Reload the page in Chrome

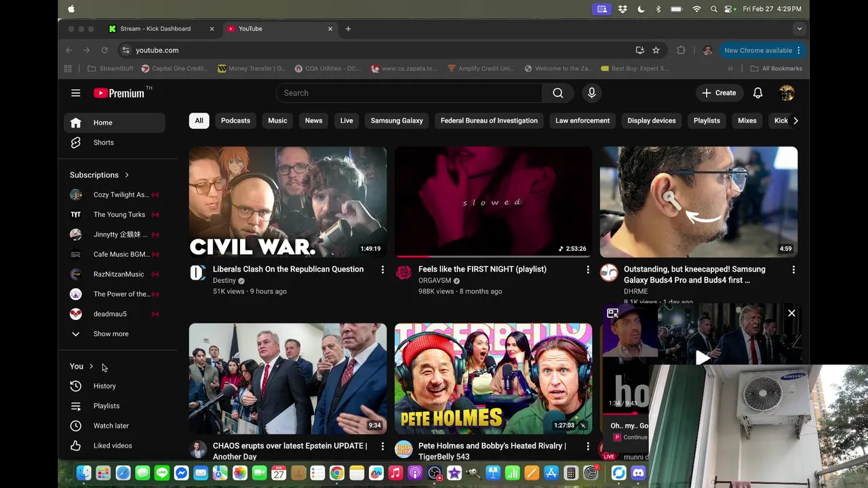pos(104,50)
